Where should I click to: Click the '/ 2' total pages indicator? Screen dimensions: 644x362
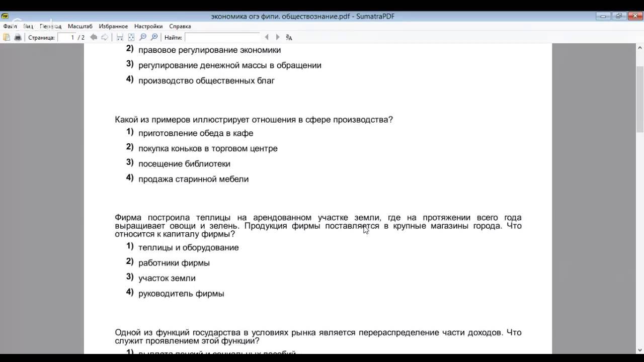81,38
